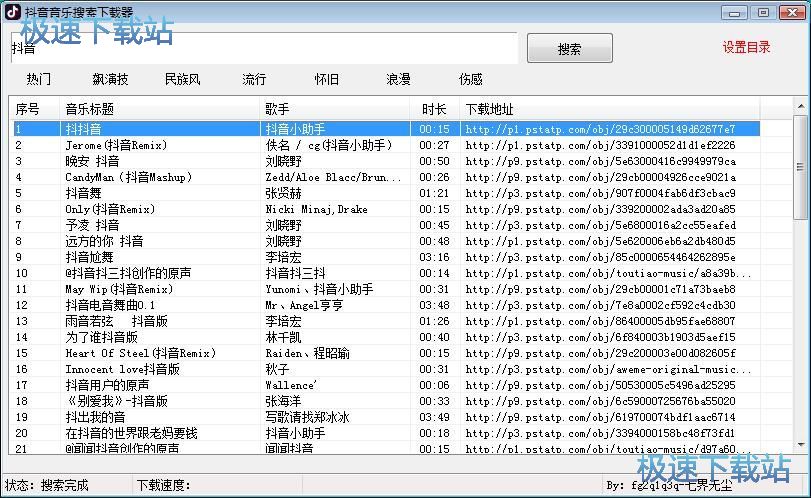The image size is (811, 498).
Task: Select the 抖出我的音 song row
Action: coord(387,417)
